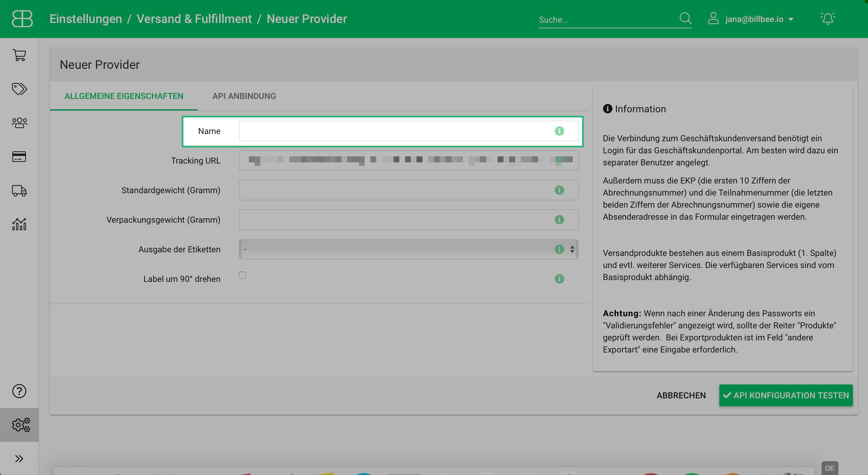Image resolution: width=868 pixels, height=475 pixels.
Task: Open the delivery truck shipping sidebar icon
Action: click(x=19, y=190)
